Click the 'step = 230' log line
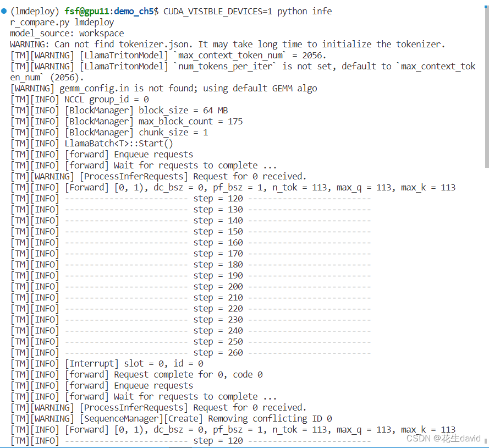 click(x=190, y=320)
